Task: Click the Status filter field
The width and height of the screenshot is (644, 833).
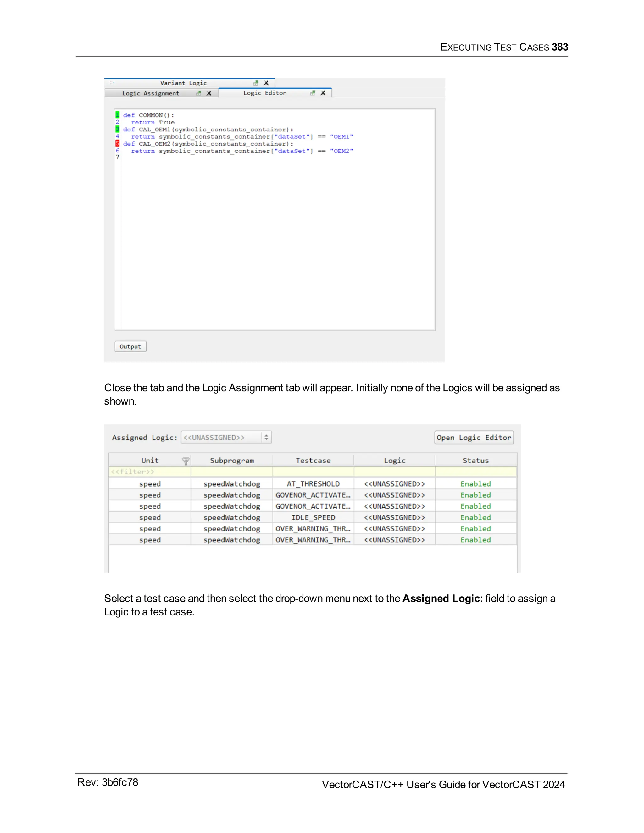Action: click(476, 472)
